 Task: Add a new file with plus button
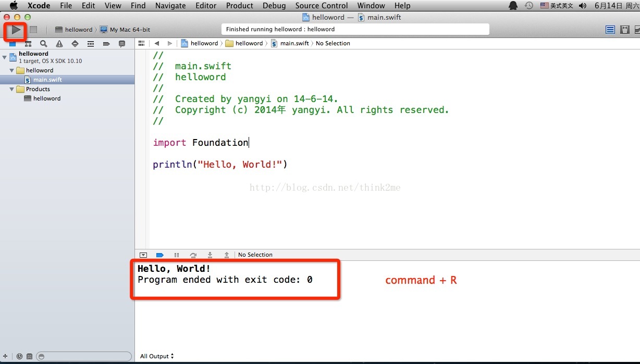coord(5,356)
